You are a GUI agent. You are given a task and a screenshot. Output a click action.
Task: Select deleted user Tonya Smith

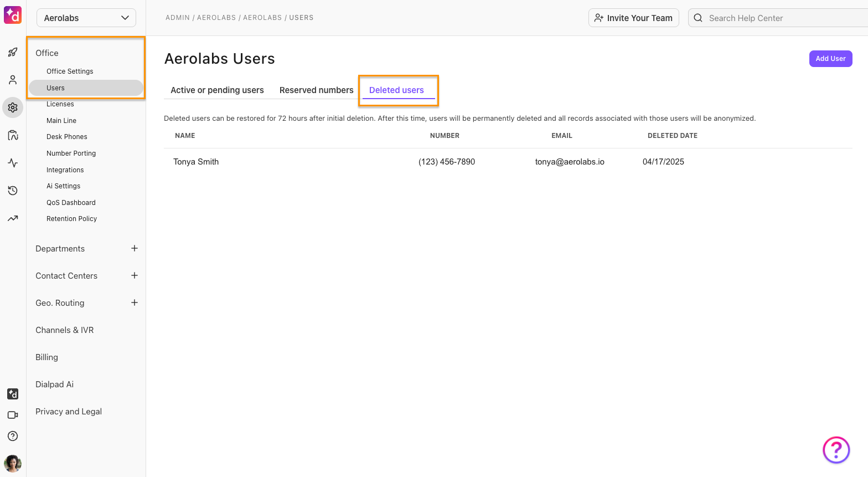pos(196,162)
